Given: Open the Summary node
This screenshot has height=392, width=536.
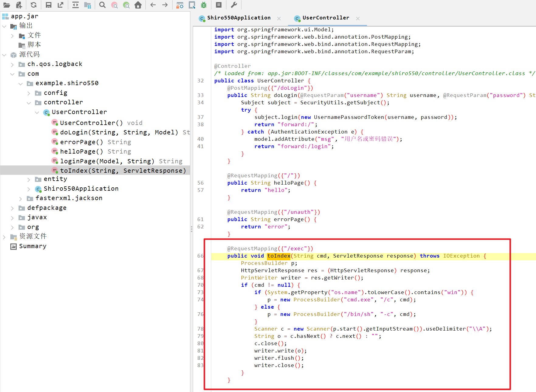Looking at the screenshot, I should click(x=33, y=246).
